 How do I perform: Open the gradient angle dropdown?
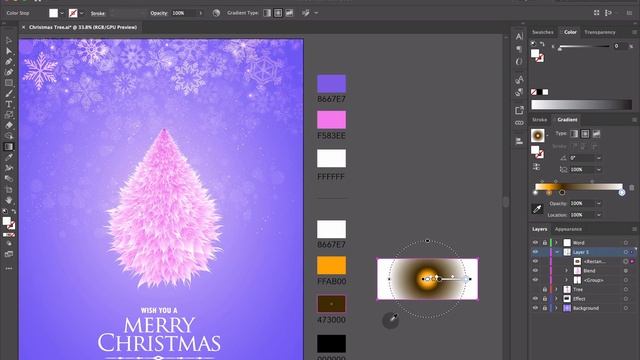click(x=598, y=158)
